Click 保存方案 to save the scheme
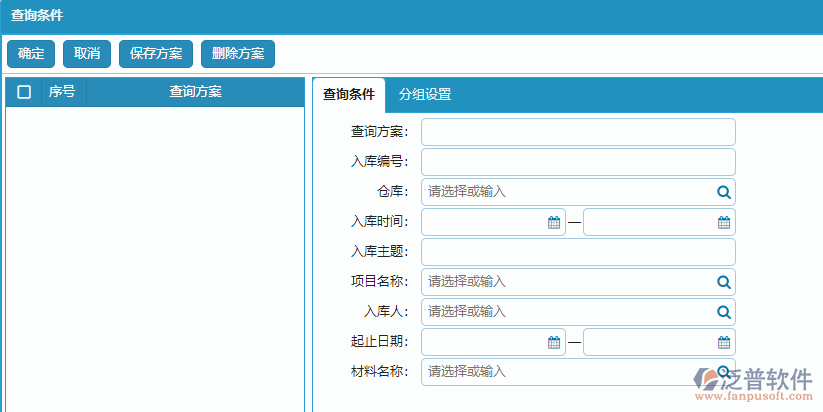The width and height of the screenshot is (823, 412). 155,54
